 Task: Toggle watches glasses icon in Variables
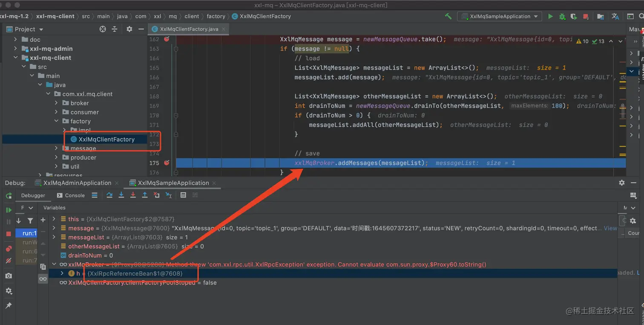click(x=43, y=279)
